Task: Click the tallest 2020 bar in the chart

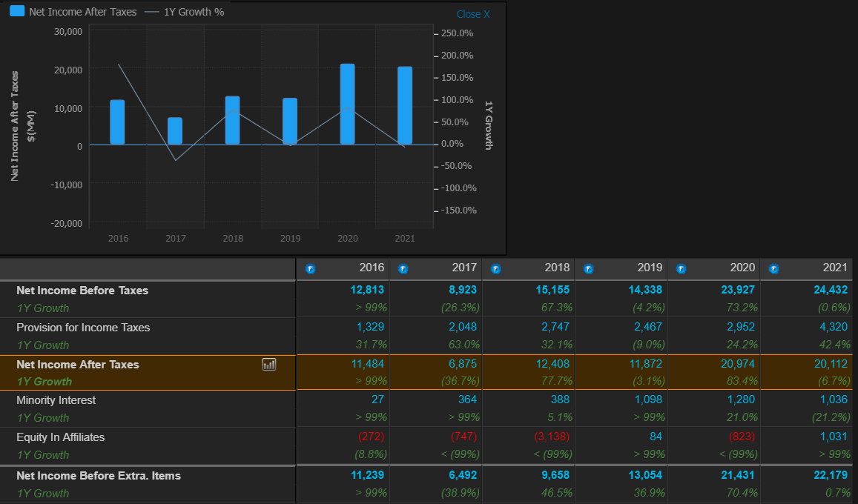Action: click(x=347, y=104)
